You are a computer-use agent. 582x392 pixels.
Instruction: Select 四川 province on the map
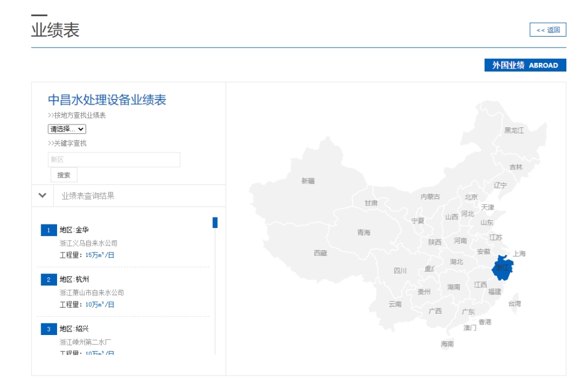pos(400,270)
